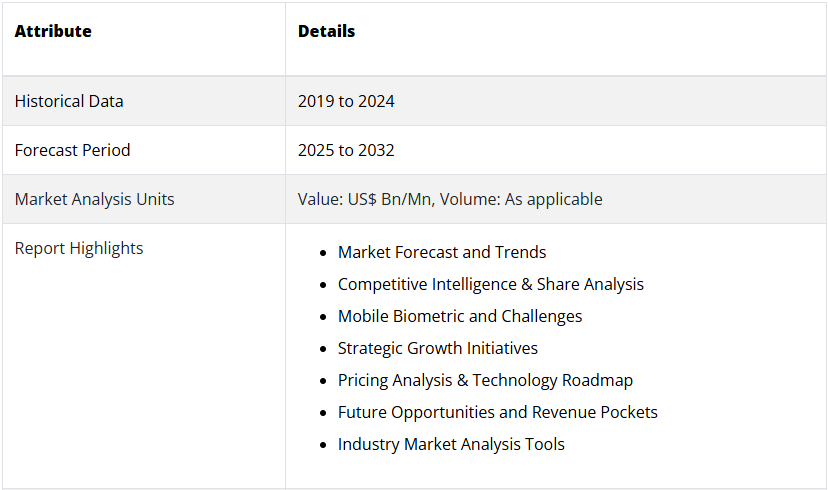Image resolution: width=828 pixels, height=490 pixels.
Task: Click the Attribute column header
Action: pos(53,31)
